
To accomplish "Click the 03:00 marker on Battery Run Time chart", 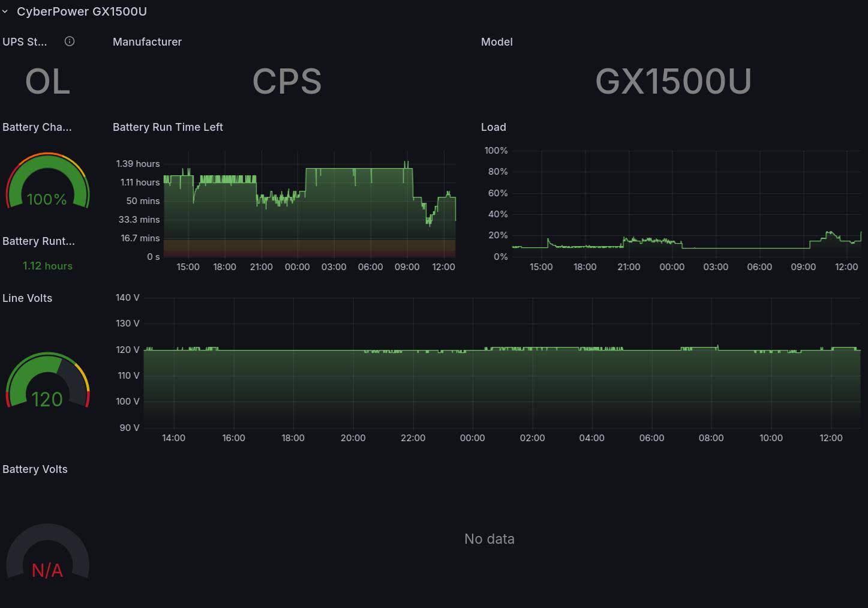I will click(x=334, y=267).
